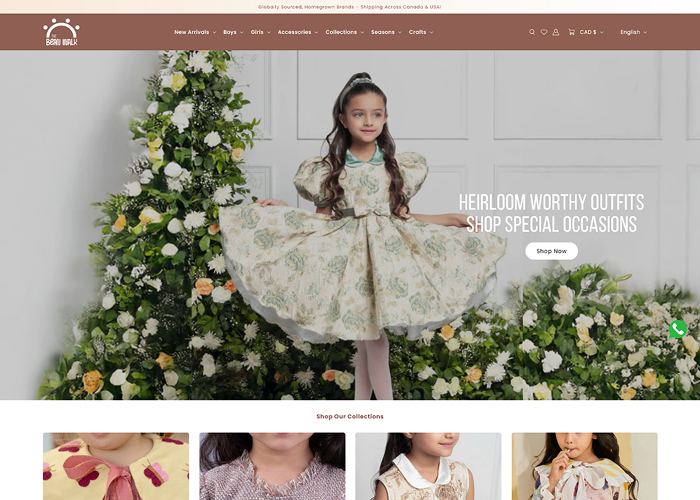The width and height of the screenshot is (700, 500).
Task: Open the shopping cart icon
Action: [x=571, y=32]
